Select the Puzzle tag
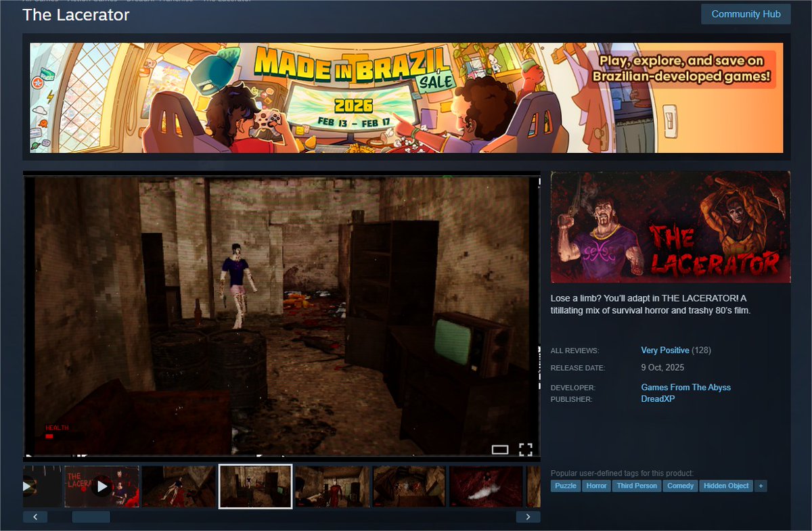812x531 pixels. [x=566, y=486]
